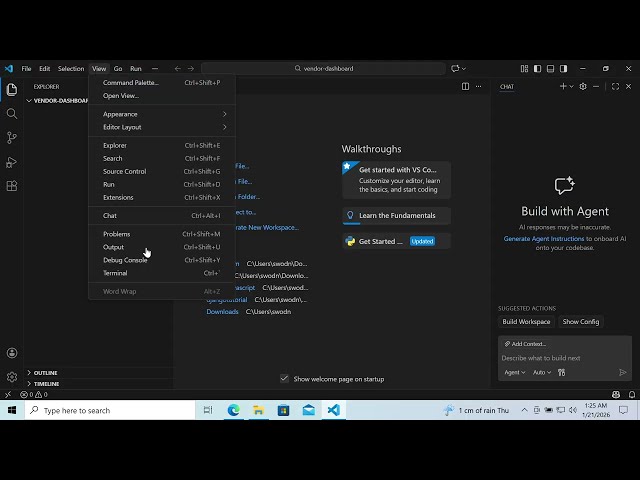The image size is (640, 480).
Task: Open the Copilot chat icon in title bar
Action: click(x=455, y=69)
